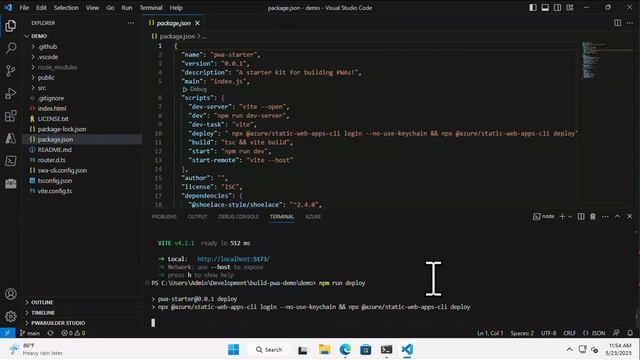Screen dimensions: 640x360
Task: Switch to the Debug Console tab
Action: click(x=238, y=217)
